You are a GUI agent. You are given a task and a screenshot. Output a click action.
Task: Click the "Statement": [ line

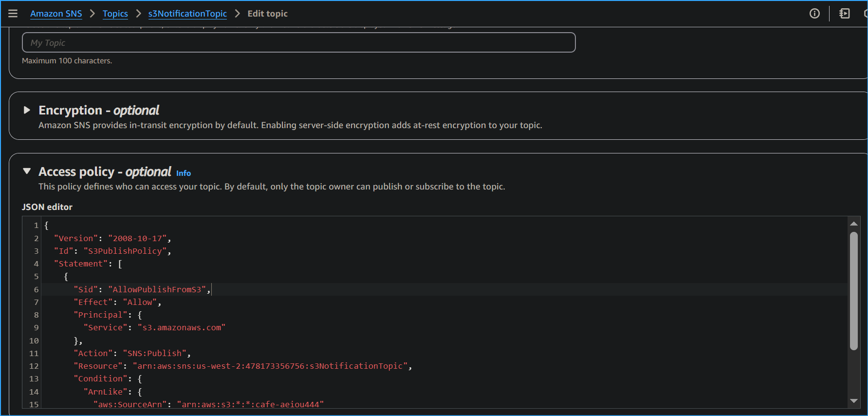tap(88, 264)
